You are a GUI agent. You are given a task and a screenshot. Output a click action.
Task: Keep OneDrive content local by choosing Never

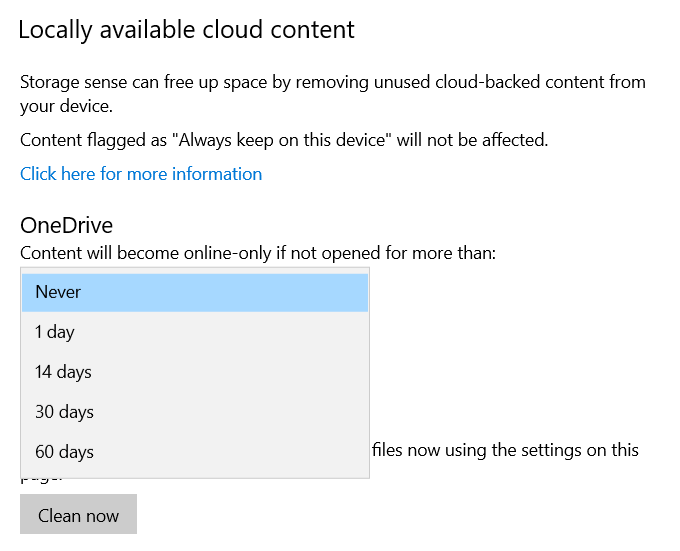195,292
